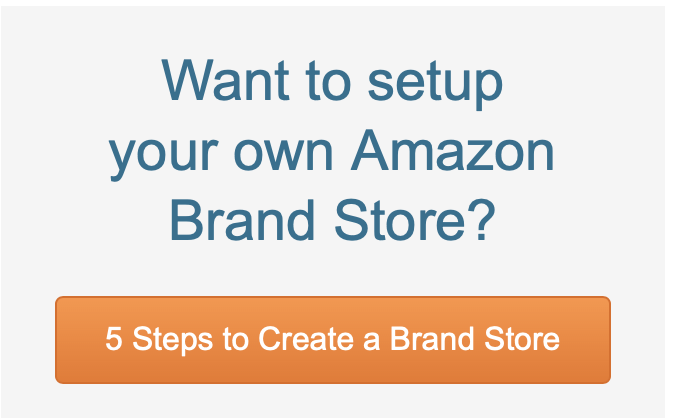
Task: Click the blue word 'Brand' in the heading
Action: [242, 220]
